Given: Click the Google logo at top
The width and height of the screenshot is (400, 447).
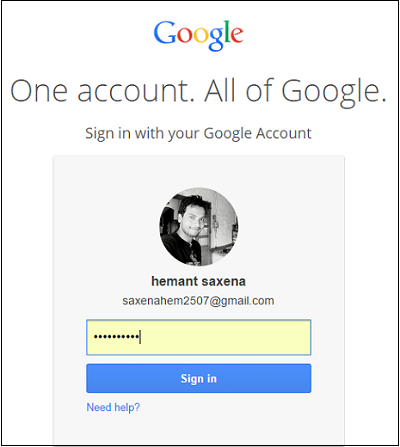Looking at the screenshot, I should 198,36.
